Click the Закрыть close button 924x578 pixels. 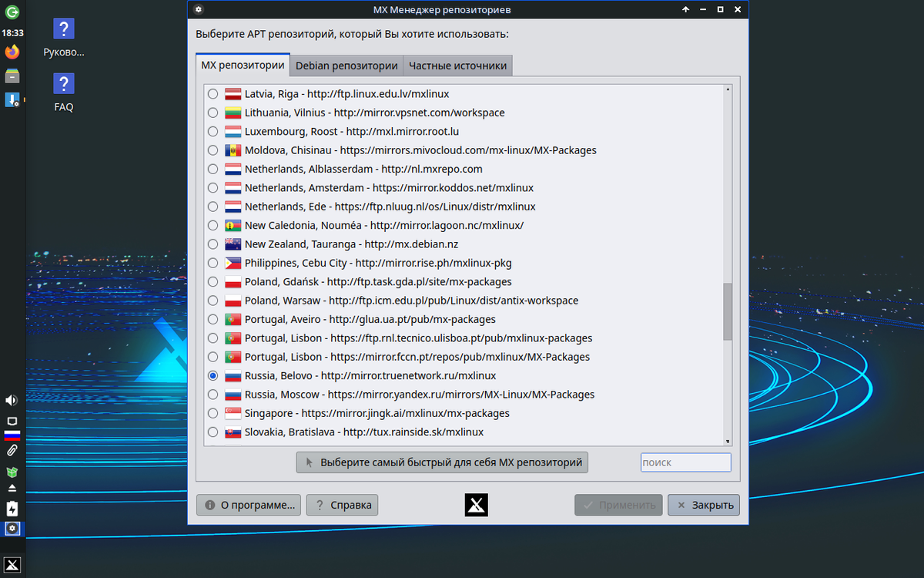pos(704,506)
